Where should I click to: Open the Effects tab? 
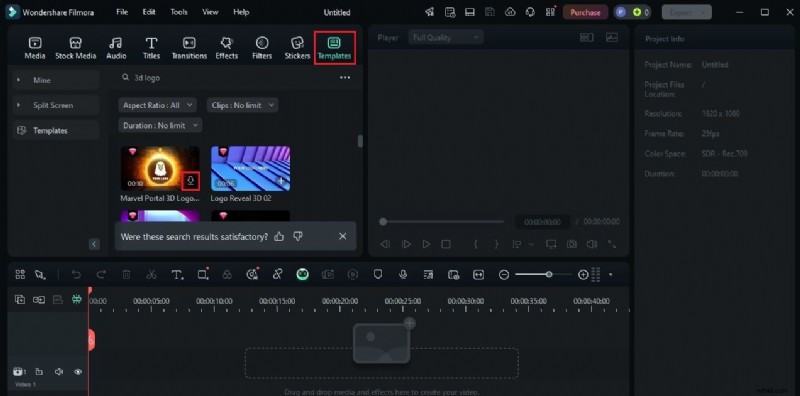227,48
